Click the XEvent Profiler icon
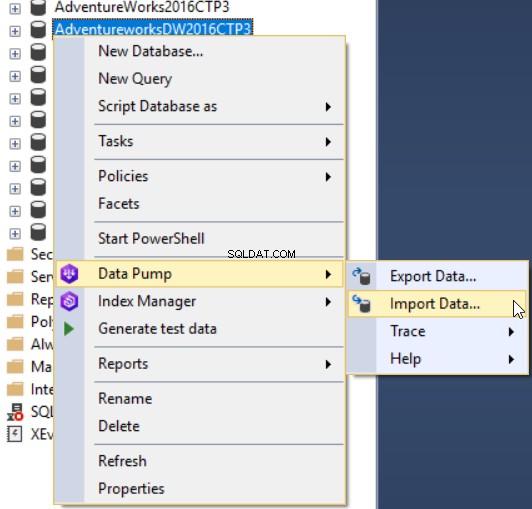The width and height of the screenshot is (532, 509). click(15, 434)
